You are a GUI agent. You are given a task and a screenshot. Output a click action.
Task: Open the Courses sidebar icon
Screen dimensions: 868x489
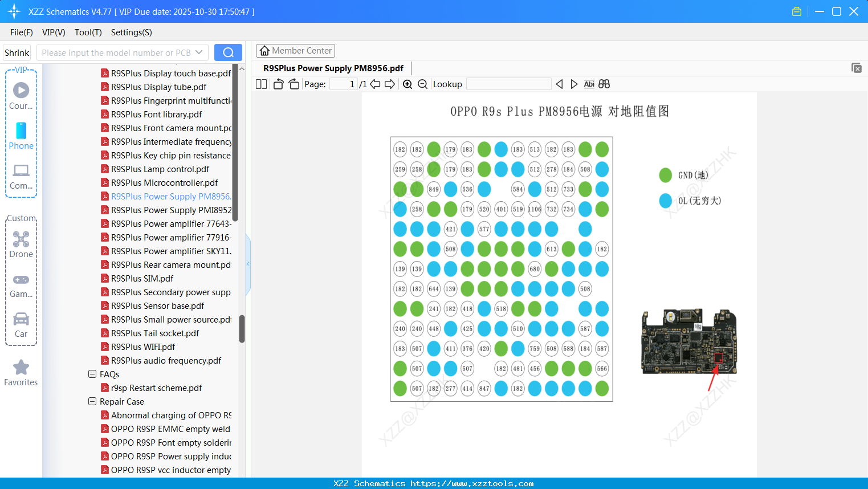pos(21,90)
